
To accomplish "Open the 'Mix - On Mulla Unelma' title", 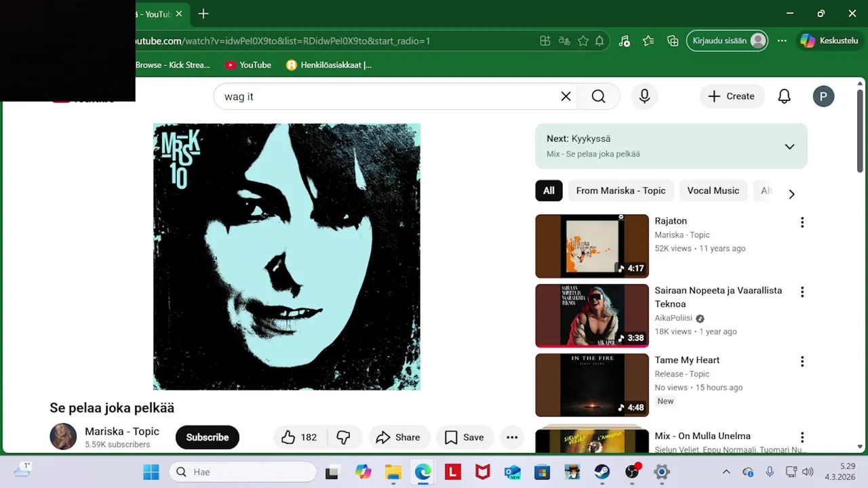I will 703,436.
